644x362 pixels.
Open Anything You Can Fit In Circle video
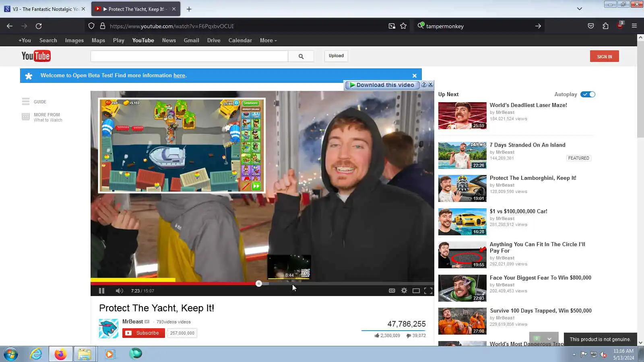[x=537, y=247]
